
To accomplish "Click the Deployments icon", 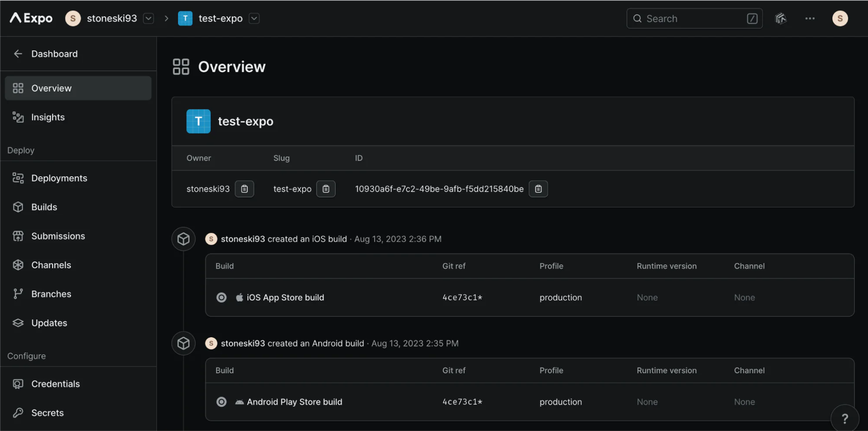I will [18, 178].
